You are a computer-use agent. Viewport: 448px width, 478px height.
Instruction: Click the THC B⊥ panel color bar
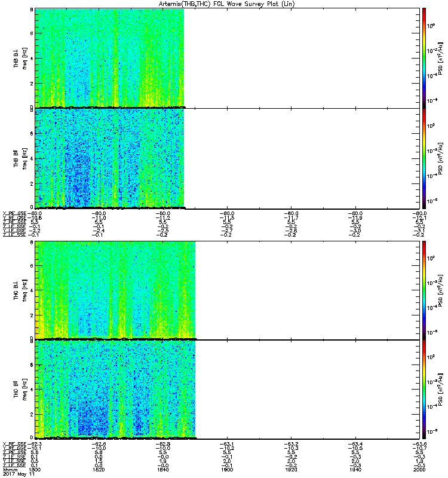[x=424, y=290]
